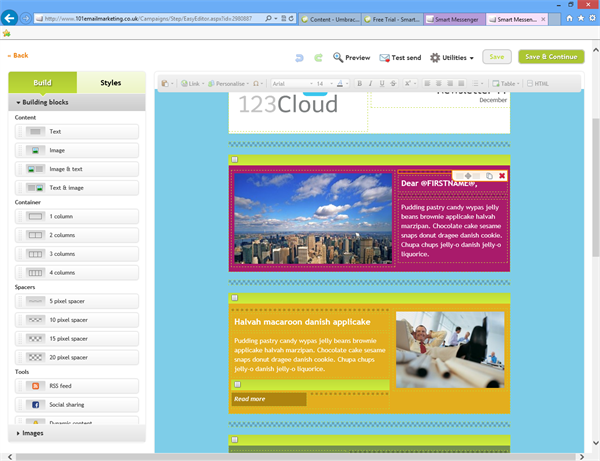This screenshot has width=600, height=461.
Task: Open the email Preview
Action: 351,57
